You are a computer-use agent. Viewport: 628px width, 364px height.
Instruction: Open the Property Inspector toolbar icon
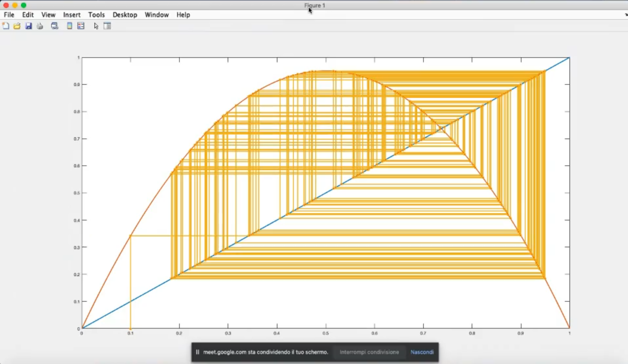(x=107, y=26)
